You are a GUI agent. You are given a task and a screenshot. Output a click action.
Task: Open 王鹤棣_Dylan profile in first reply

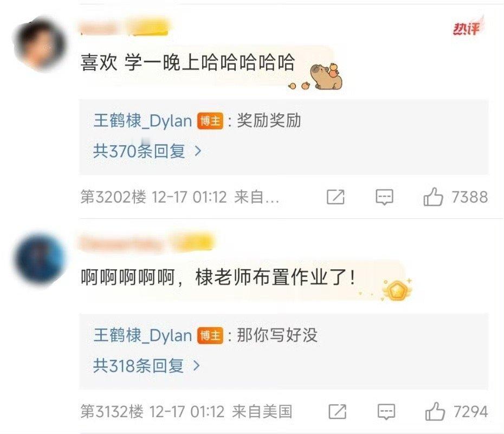coord(143,121)
